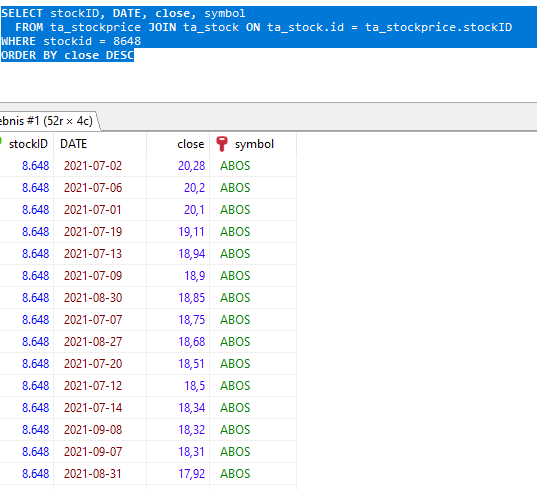Sort by the DATE column header
The width and height of the screenshot is (537, 490).
tap(100, 144)
